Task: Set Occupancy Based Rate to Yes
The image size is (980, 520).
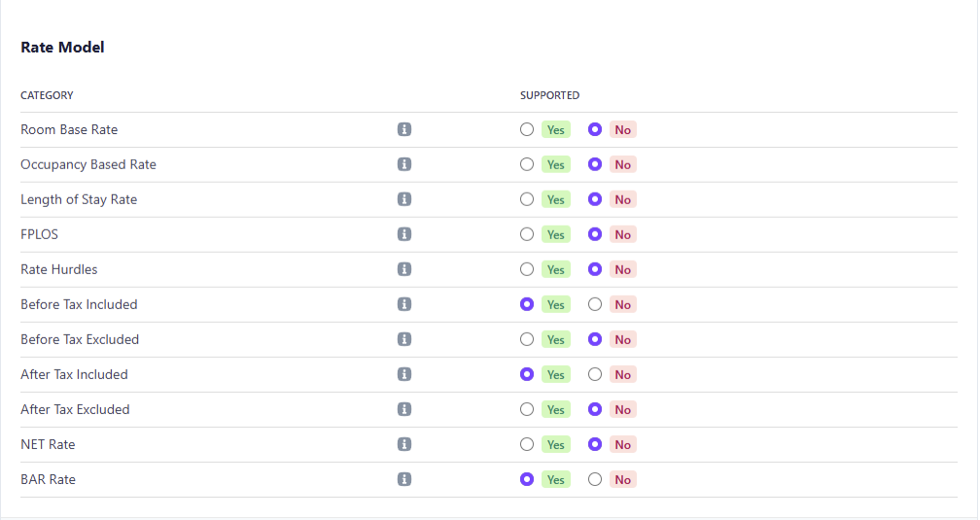Action: [527, 164]
